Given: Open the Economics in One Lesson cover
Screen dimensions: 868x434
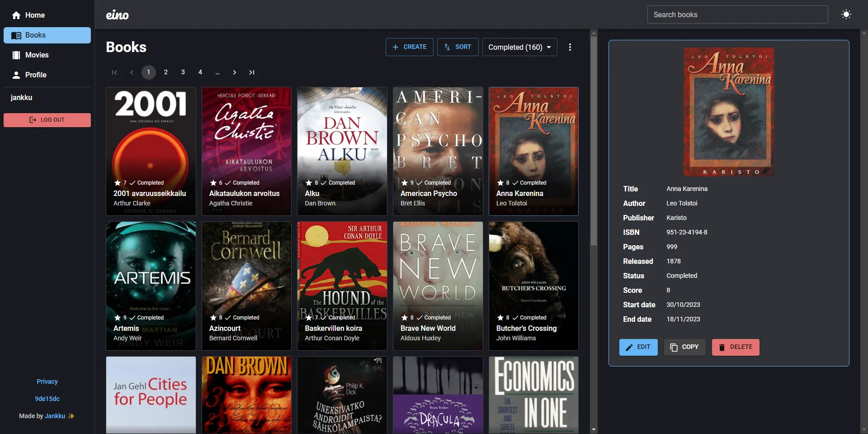Looking at the screenshot, I should 533,395.
